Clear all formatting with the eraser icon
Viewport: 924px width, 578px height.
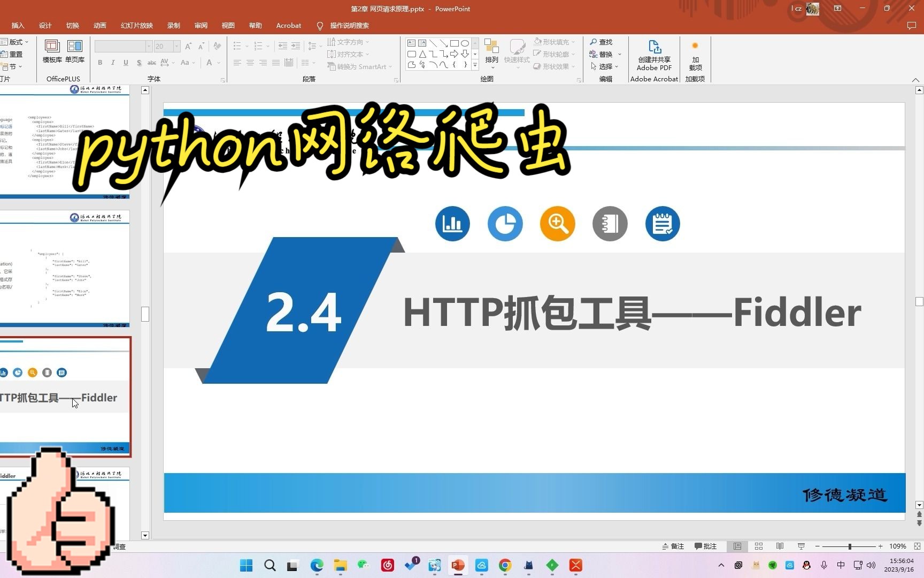pos(217,47)
